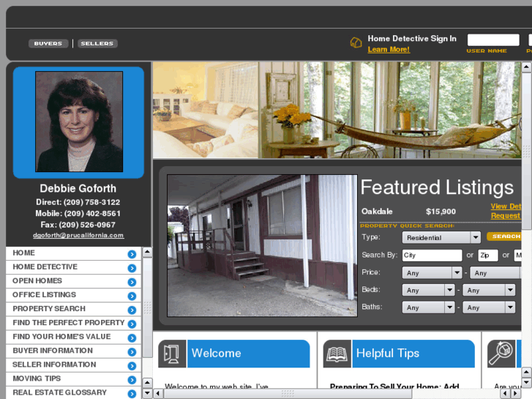Open the OPEN HOMES menu item

73,281
